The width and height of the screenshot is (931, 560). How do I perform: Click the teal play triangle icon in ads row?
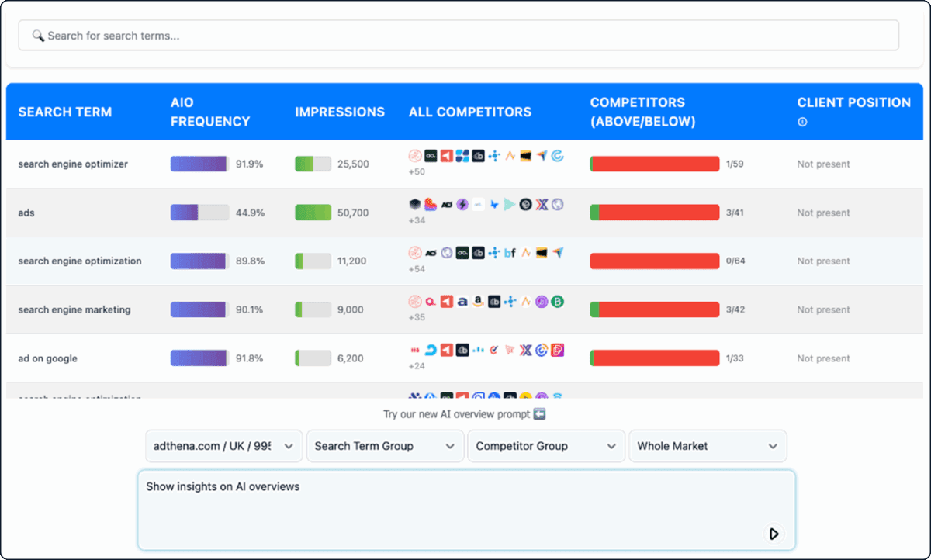coord(510,204)
